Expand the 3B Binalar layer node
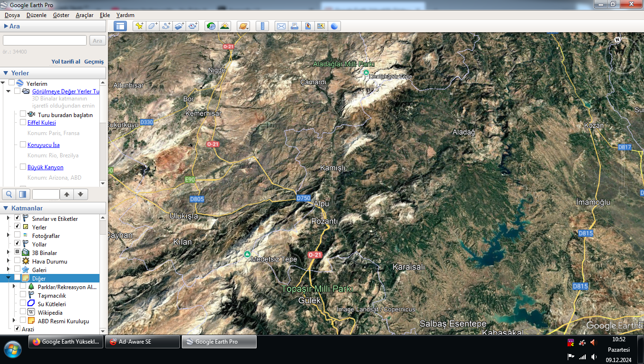This screenshot has width=644, height=364. pyautogui.click(x=8, y=253)
